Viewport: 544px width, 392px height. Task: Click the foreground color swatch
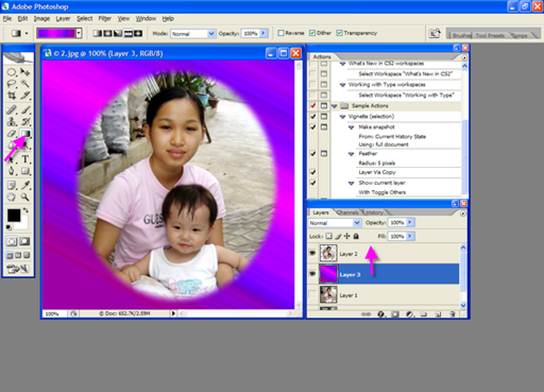click(x=14, y=215)
